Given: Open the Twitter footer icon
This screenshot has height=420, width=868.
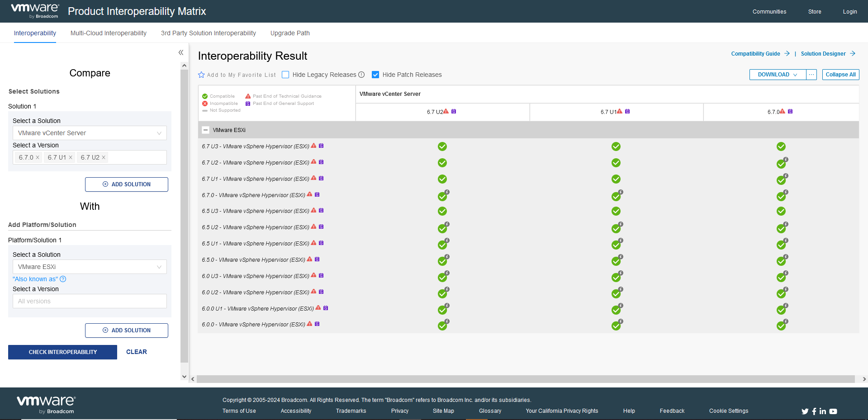Looking at the screenshot, I should 805,411.
